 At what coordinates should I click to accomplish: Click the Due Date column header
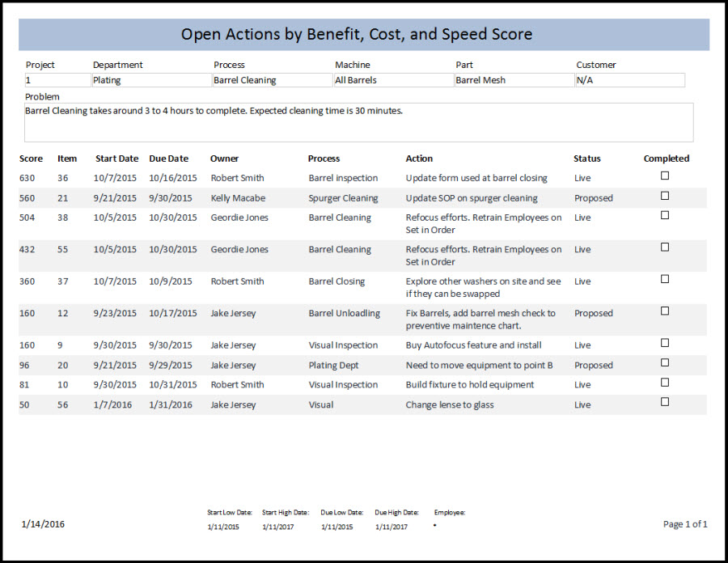coord(168,159)
